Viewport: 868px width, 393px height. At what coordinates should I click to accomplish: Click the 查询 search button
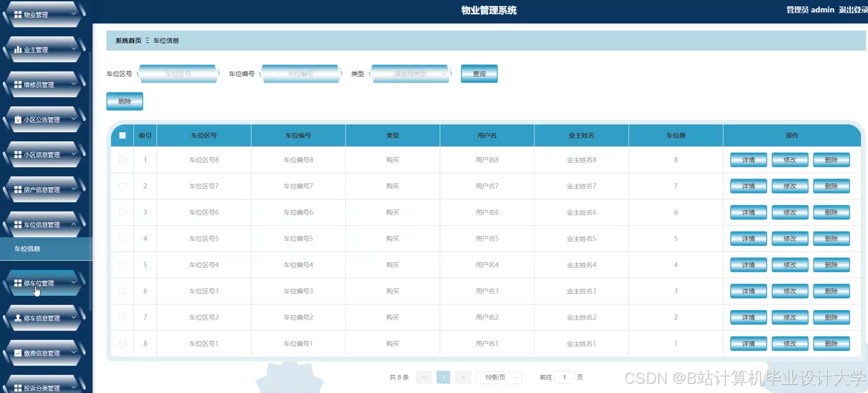pos(479,74)
